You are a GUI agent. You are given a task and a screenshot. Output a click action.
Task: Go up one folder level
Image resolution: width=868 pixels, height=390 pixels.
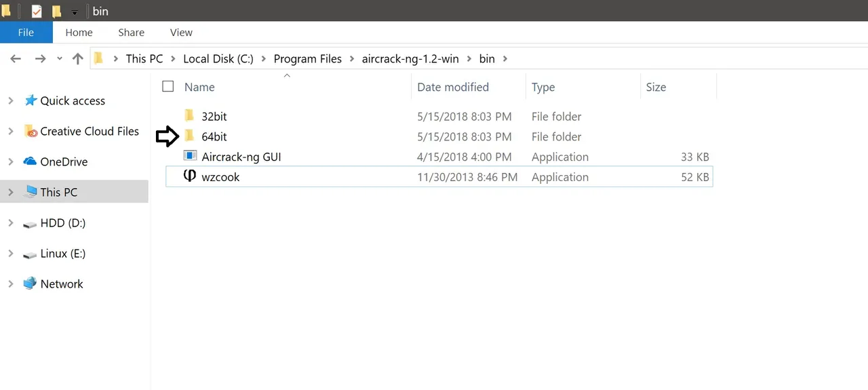[x=78, y=59]
